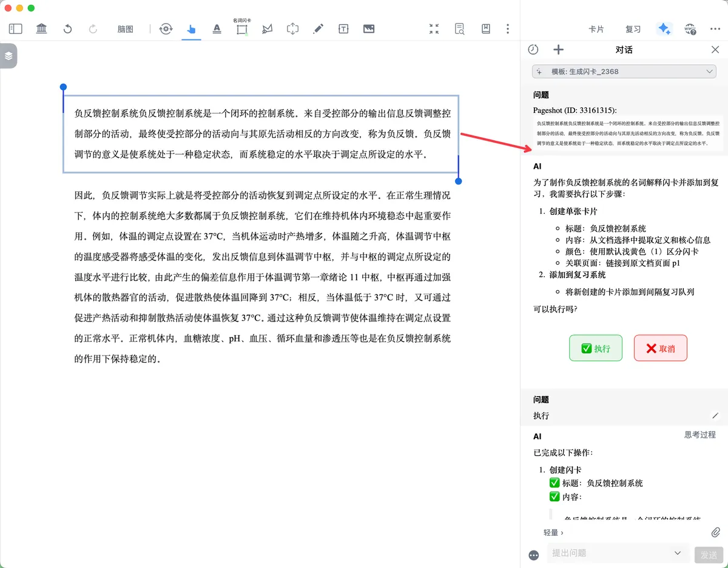Click the text 'Pageshot (ID: 33161315):'
The width and height of the screenshot is (728, 568).
(x=575, y=110)
